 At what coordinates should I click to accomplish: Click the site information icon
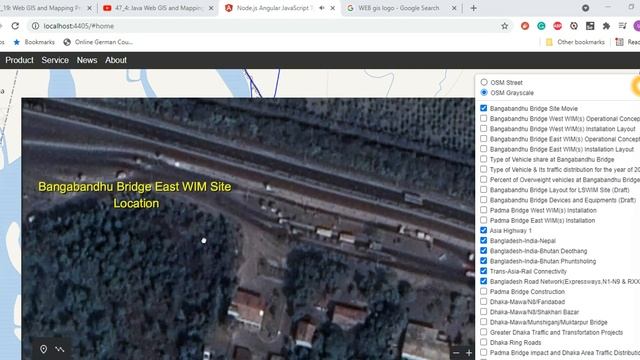click(36, 26)
